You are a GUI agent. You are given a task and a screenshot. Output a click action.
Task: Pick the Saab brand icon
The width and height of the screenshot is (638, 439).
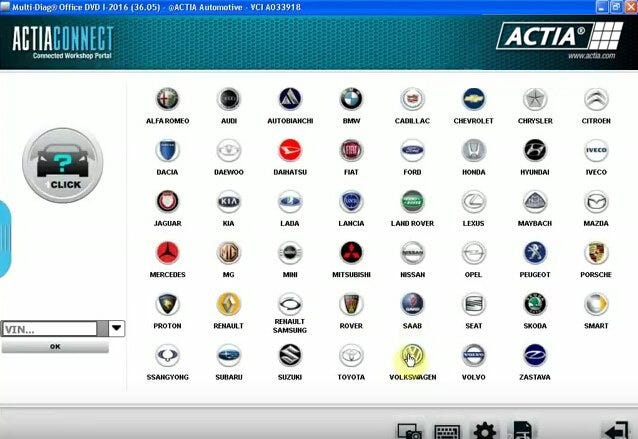click(412, 304)
